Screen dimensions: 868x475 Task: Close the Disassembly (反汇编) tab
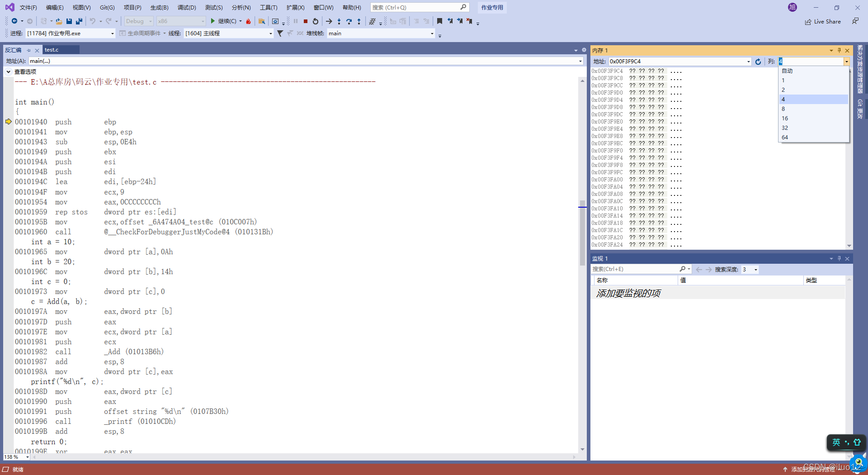37,50
